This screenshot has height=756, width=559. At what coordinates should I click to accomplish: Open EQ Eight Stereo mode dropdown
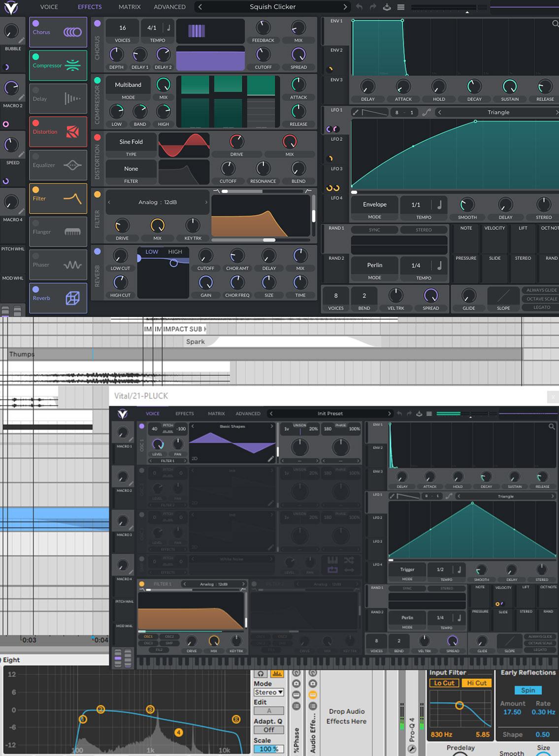[x=269, y=692]
